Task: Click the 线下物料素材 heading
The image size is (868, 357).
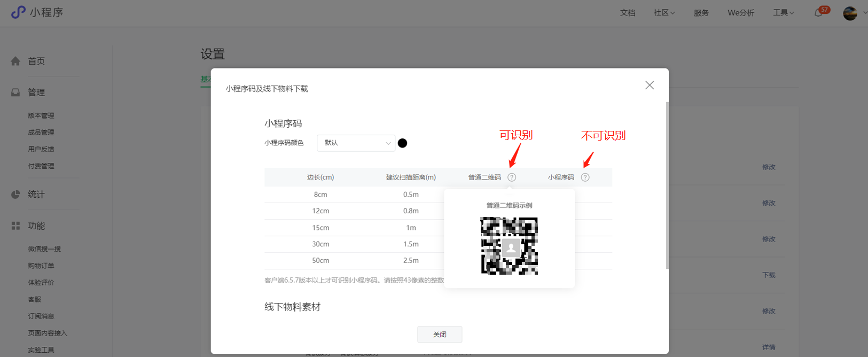Action: point(292,307)
